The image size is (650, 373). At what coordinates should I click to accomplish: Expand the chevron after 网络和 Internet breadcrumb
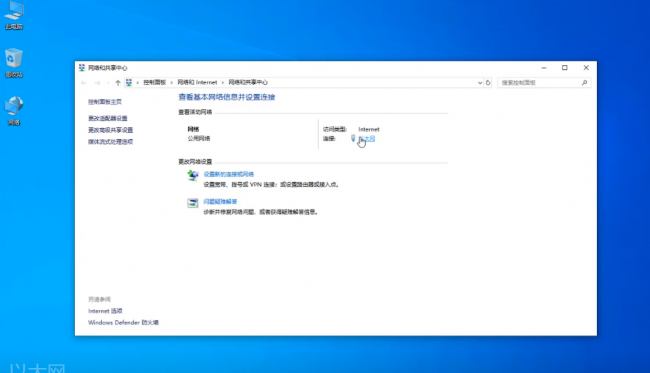(x=223, y=82)
